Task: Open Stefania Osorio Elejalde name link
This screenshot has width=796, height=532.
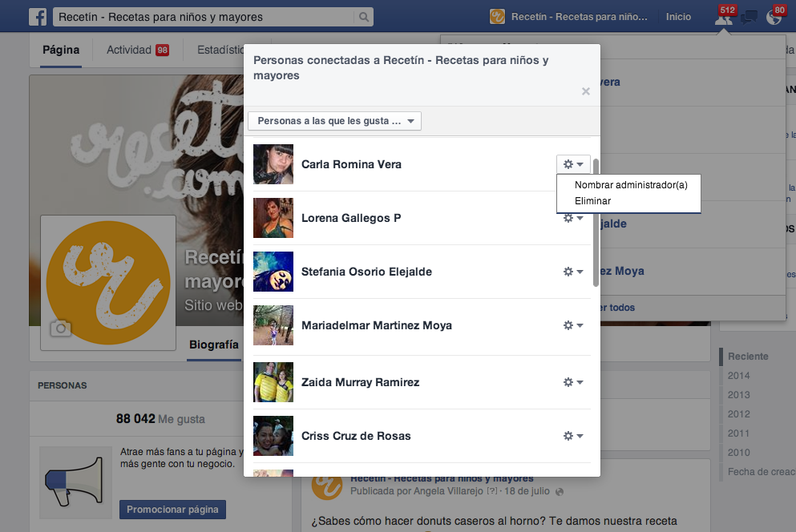Action: (x=366, y=272)
